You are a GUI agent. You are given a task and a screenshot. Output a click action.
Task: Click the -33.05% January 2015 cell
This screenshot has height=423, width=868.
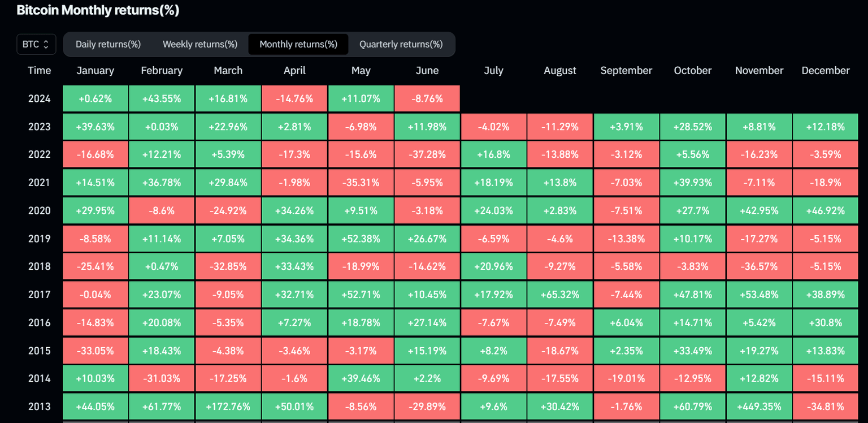click(95, 351)
